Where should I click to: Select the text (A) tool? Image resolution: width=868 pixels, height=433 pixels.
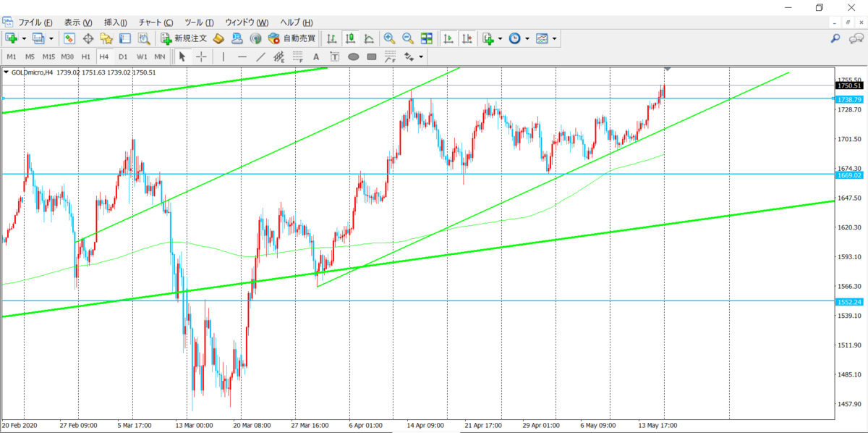tap(316, 56)
